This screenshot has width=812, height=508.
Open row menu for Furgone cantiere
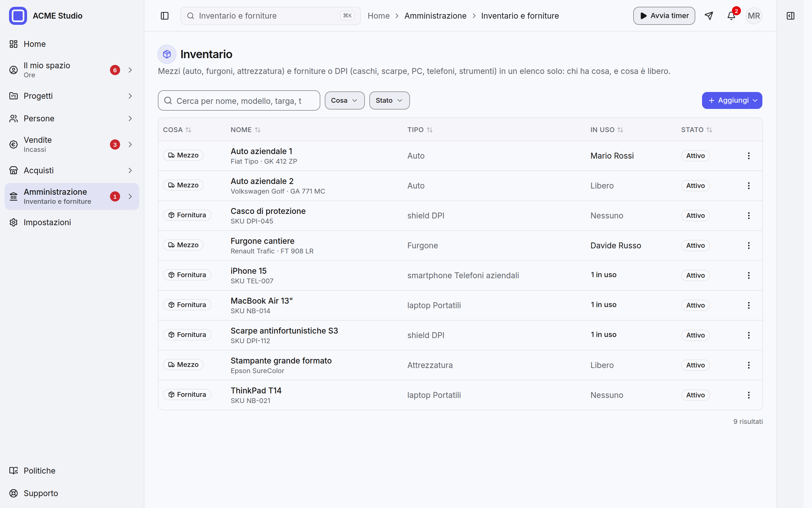[749, 246]
